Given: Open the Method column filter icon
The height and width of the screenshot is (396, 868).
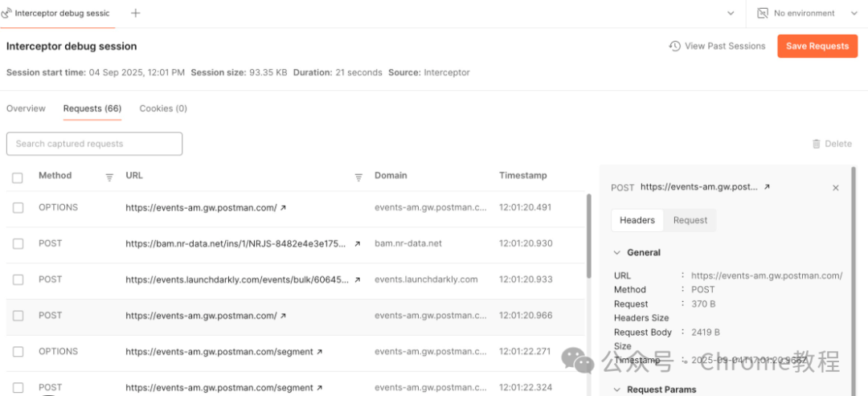Looking at the screenshot, I should tap(109, 177).
